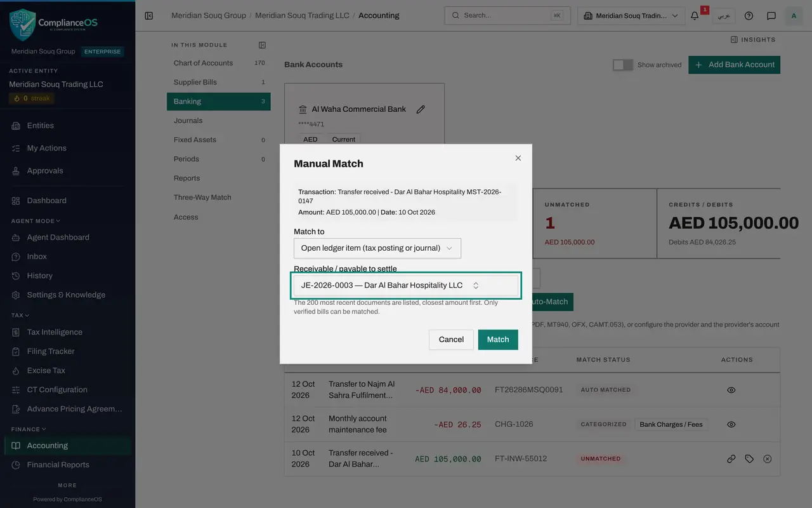Open the Receivable / payable to settle selector
The image size is (812, 508).
pyautogui.click(x=406, y=286)
